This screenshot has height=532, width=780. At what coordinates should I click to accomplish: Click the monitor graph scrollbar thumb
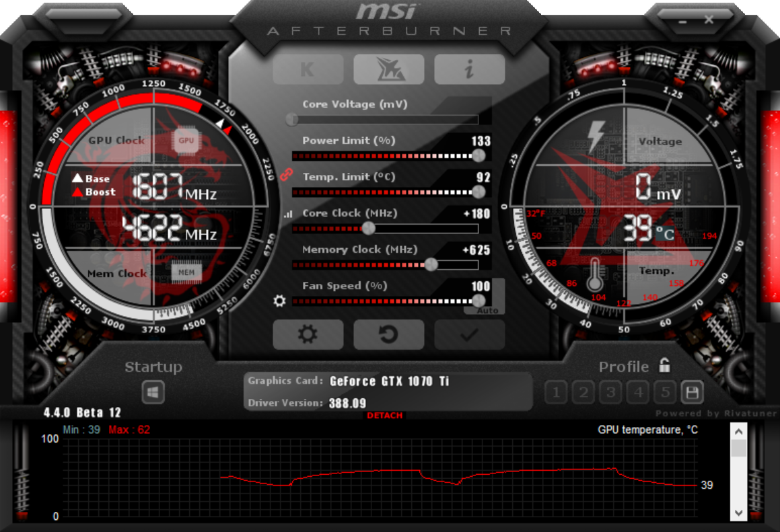pos(739,447)
